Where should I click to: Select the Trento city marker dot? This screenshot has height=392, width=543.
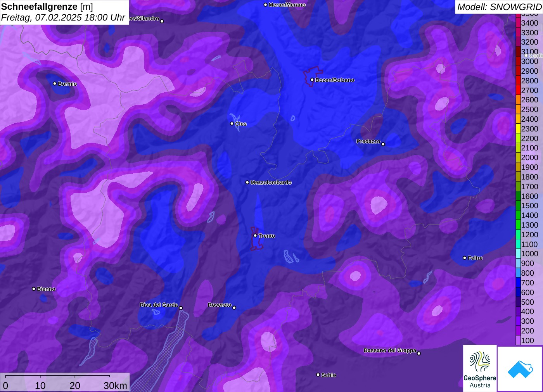coord(255,235)
